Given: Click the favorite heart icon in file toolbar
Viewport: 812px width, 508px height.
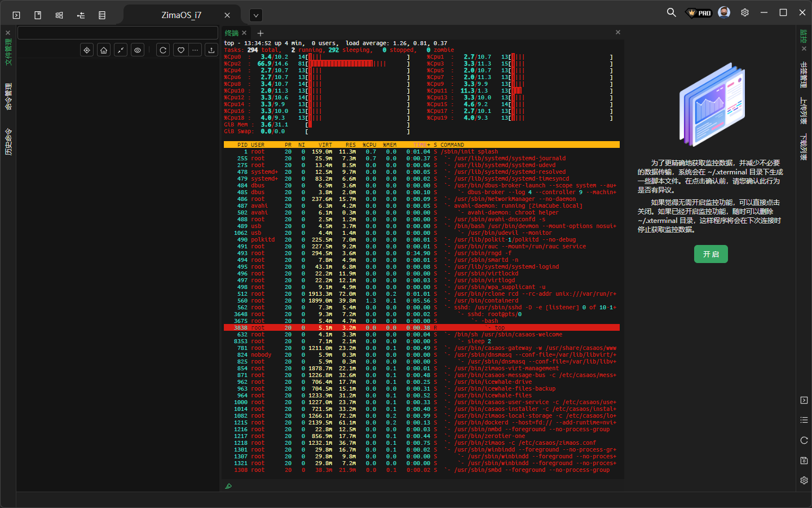Looking at the screenshot, I should (181, 50).
